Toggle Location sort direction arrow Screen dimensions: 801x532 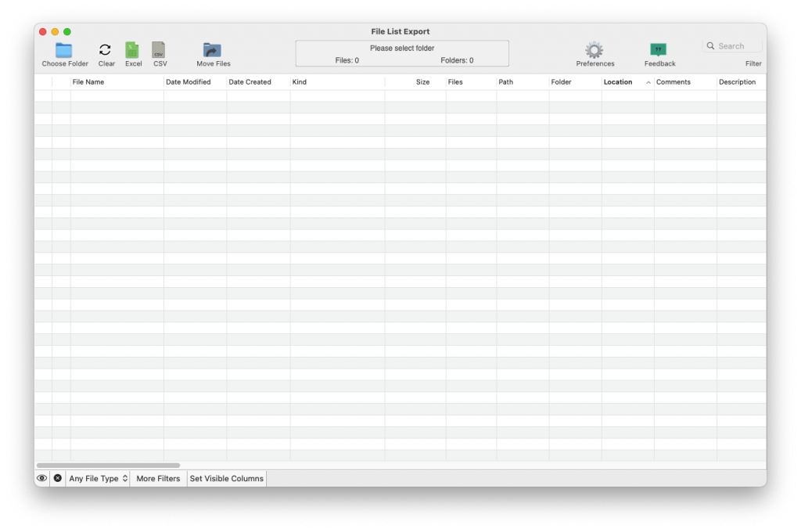tap(648, 82)
